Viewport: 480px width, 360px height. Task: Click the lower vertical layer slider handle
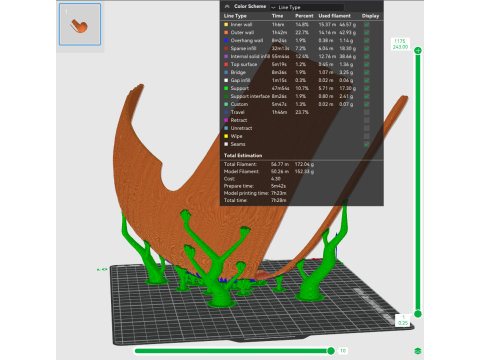click(418, 314)
